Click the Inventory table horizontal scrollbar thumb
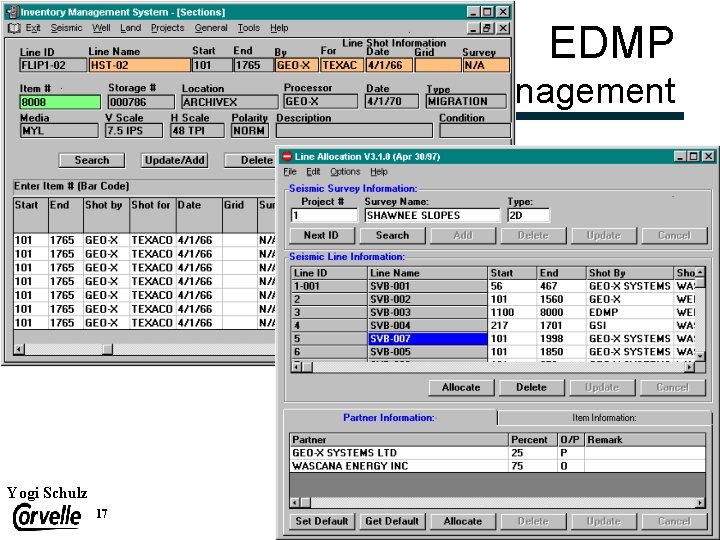This screenshot has height=540, width=720. 107,349
